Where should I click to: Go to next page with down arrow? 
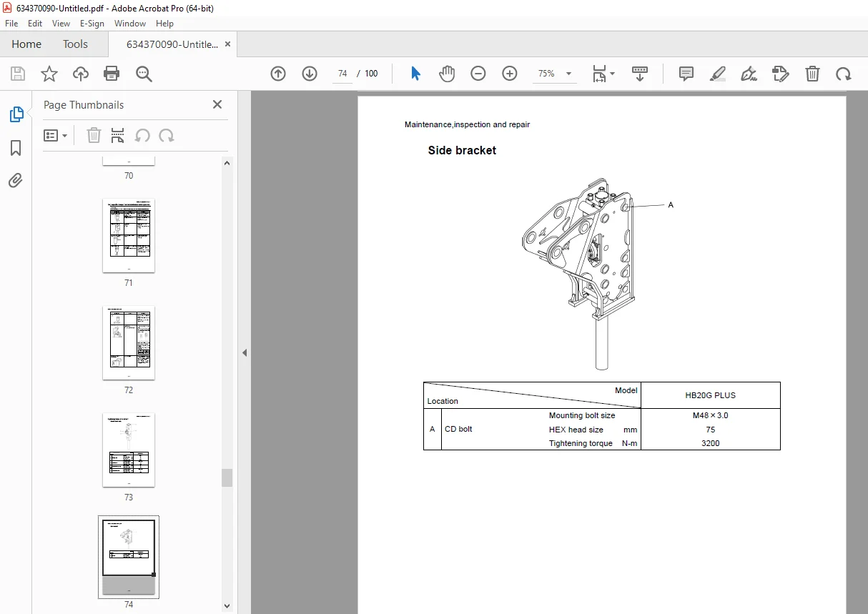click(x=310, y=74)
